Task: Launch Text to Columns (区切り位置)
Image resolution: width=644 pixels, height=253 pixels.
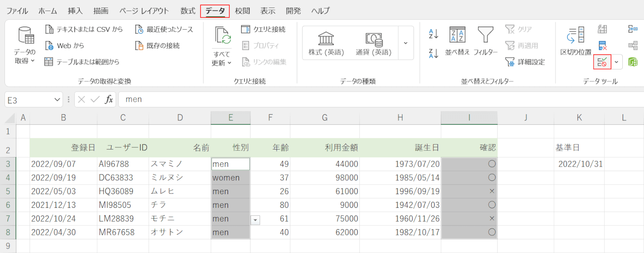Action: pos(575,41)
